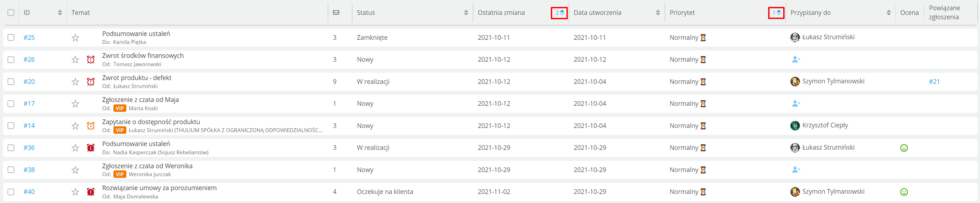Click the red alarm icon on ticket #40
Viewport: 980px width, 203px height.
[91, 192]
